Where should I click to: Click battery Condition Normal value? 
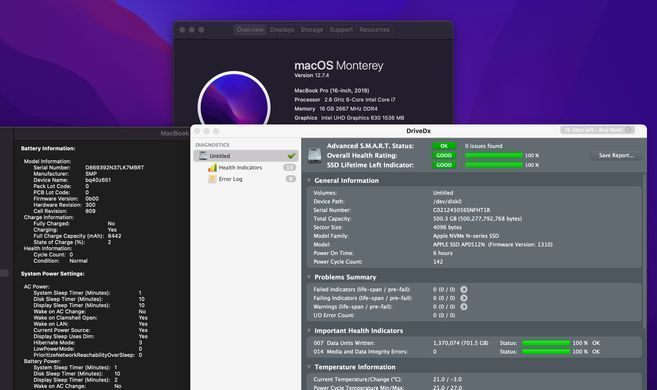click(78, 261)
